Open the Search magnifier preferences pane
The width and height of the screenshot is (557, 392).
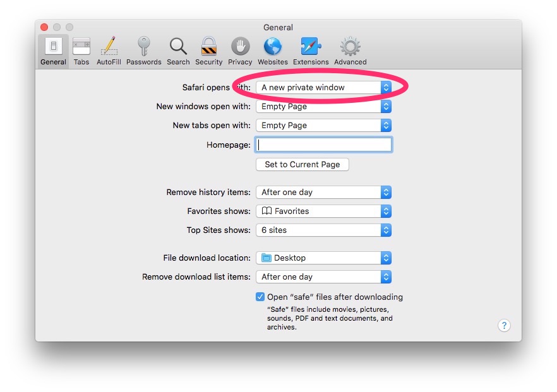[178, 51]
